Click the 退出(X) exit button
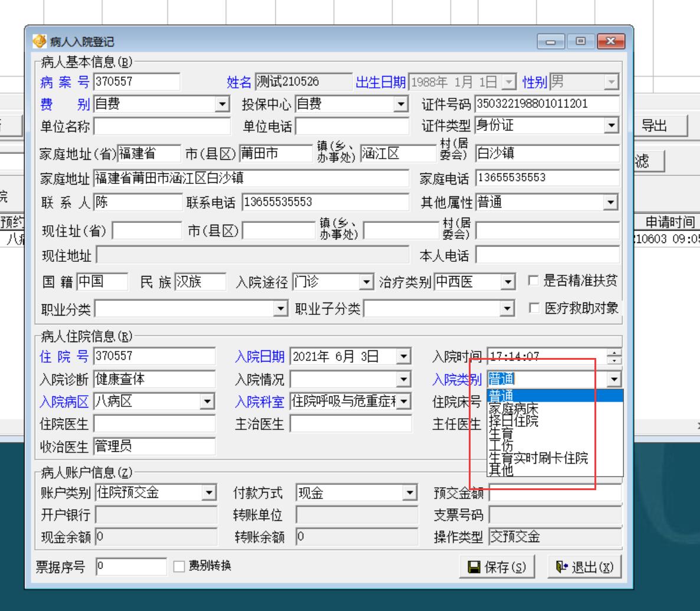Screen dimensions: 700x611 584,567
